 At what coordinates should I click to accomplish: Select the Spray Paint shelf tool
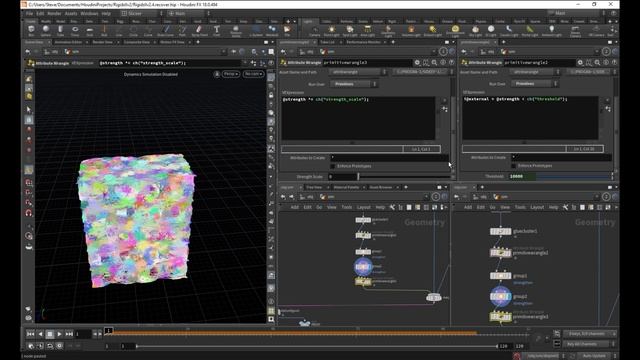click(x=199, y=30)
